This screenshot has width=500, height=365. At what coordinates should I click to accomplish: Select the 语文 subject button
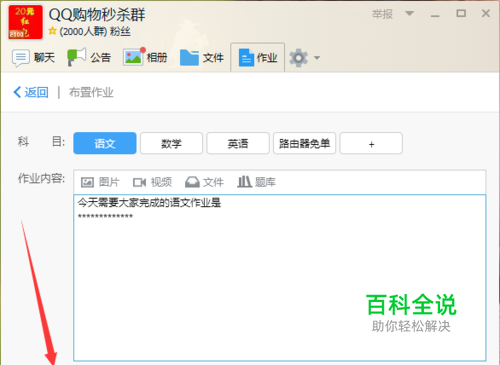(x=105, y=143)
